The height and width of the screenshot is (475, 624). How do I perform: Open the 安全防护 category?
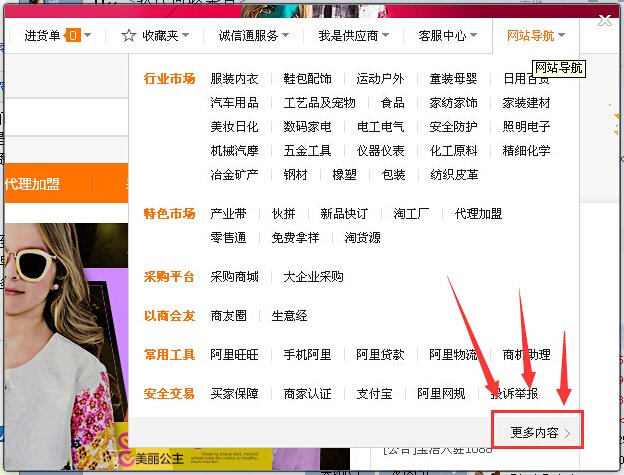(453, 127)
